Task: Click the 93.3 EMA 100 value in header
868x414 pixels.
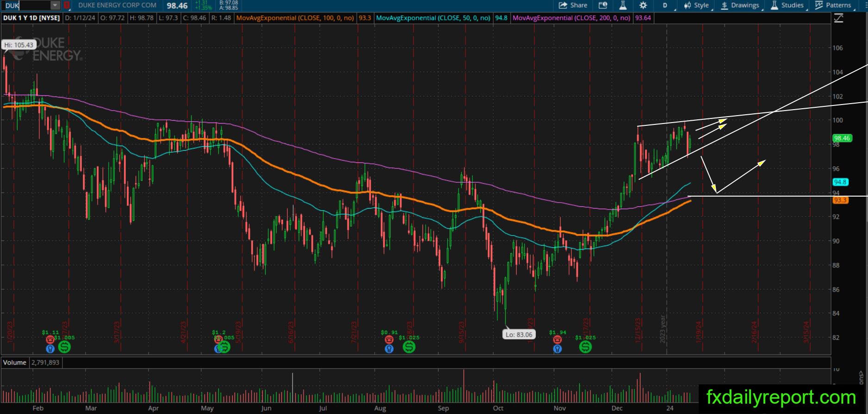Action: 365,18
